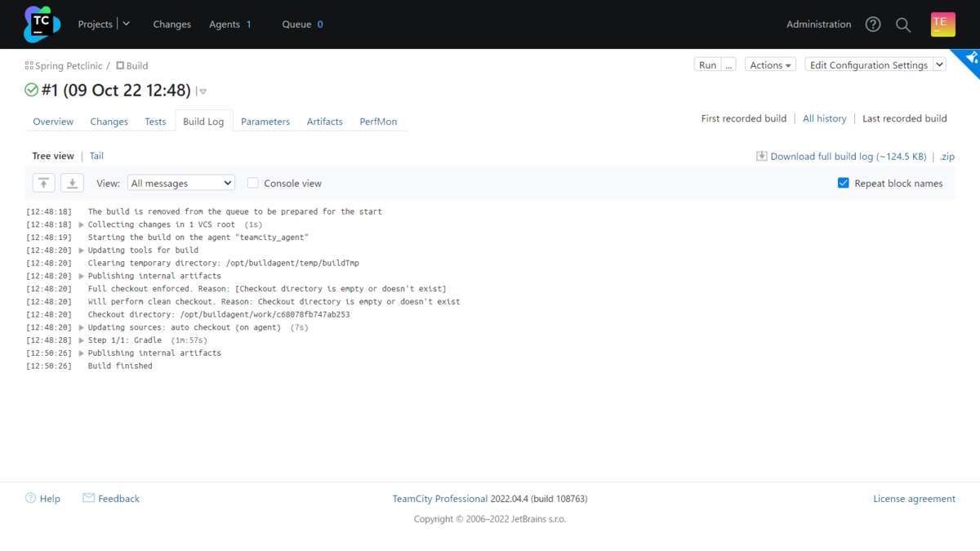980x551 pixels.
Task: Click the search magnifier icon
Action: [x=903, y=24]
